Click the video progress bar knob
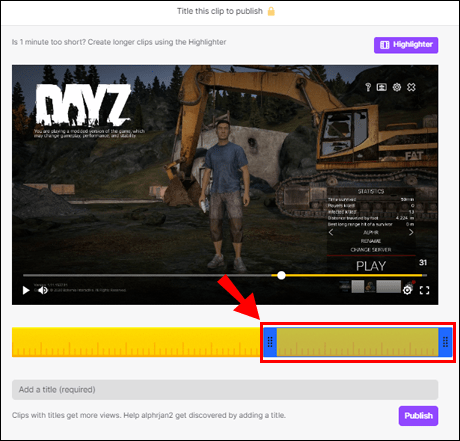 (x=281, y=275)
